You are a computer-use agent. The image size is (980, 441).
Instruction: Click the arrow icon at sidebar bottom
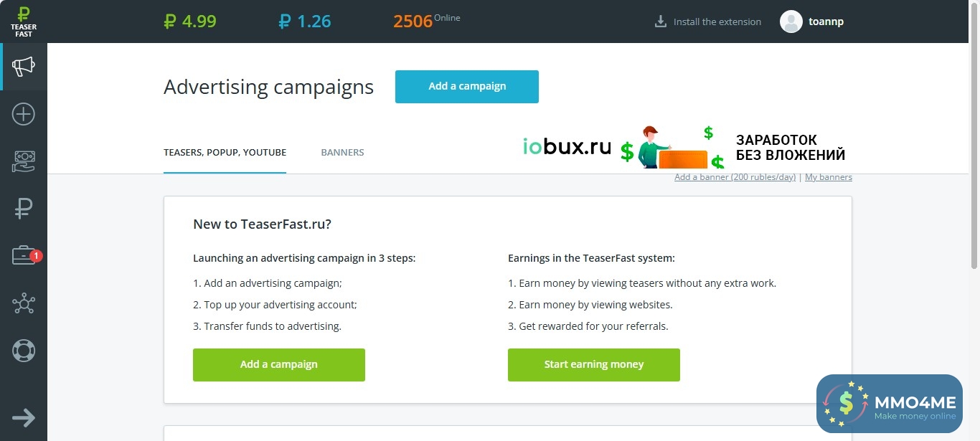24,417
